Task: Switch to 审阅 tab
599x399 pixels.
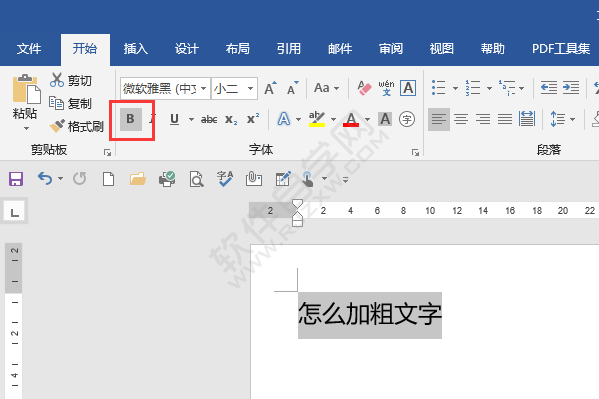Action: (391, 49)
